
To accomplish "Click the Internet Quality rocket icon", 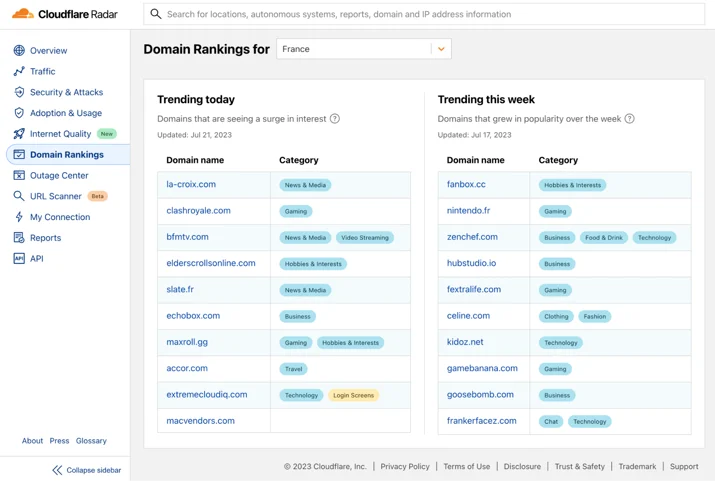I will pos(19,134).
